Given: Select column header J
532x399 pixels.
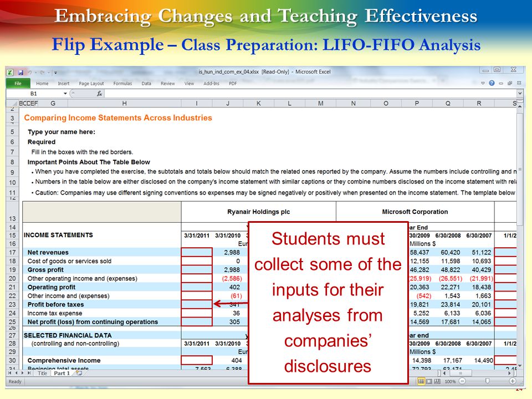Looking at the screenshot, I should (x=228, y=104).
